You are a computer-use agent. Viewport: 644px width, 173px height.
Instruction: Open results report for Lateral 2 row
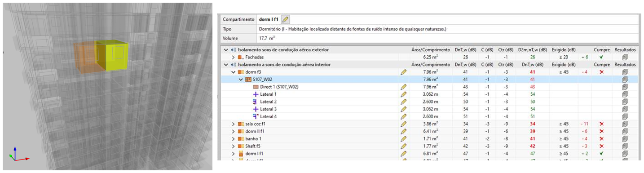(625, 102)
